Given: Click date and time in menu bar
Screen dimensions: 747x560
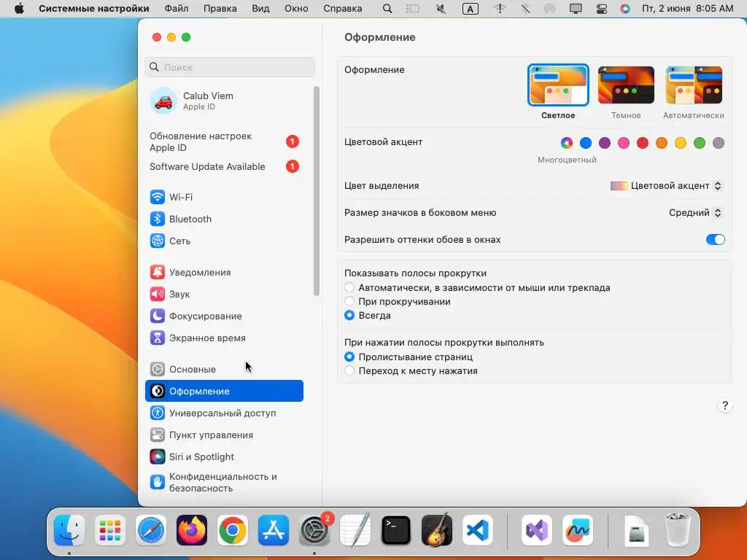Looking at the screenshot, I should pyautogui.click(x=687, y=9).
